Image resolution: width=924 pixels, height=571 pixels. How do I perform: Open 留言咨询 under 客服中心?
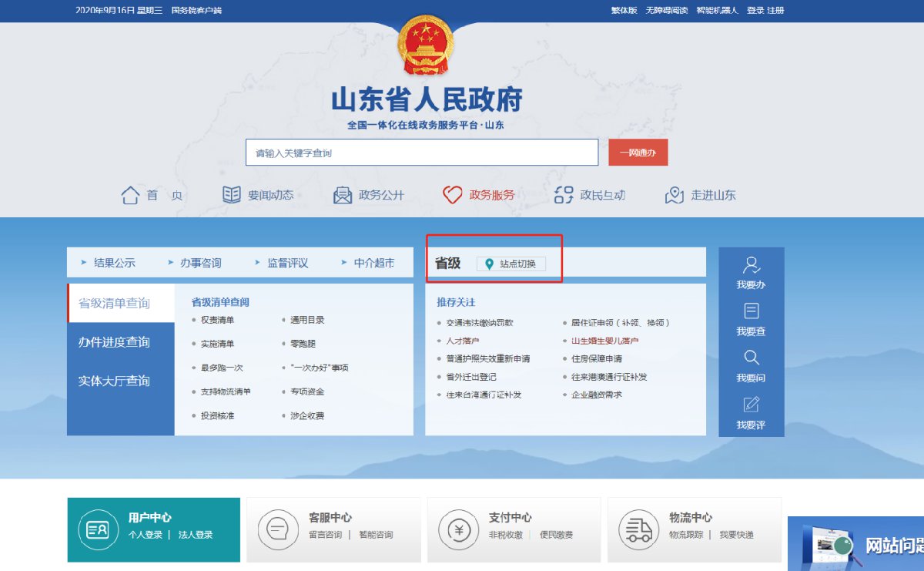[325, 535]
